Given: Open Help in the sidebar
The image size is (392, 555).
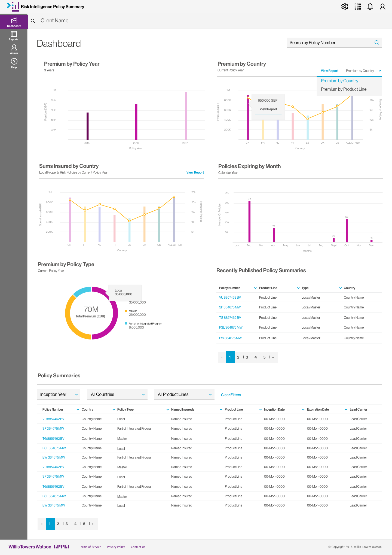Looking at the screenshot, I should [x=14, y=63].
